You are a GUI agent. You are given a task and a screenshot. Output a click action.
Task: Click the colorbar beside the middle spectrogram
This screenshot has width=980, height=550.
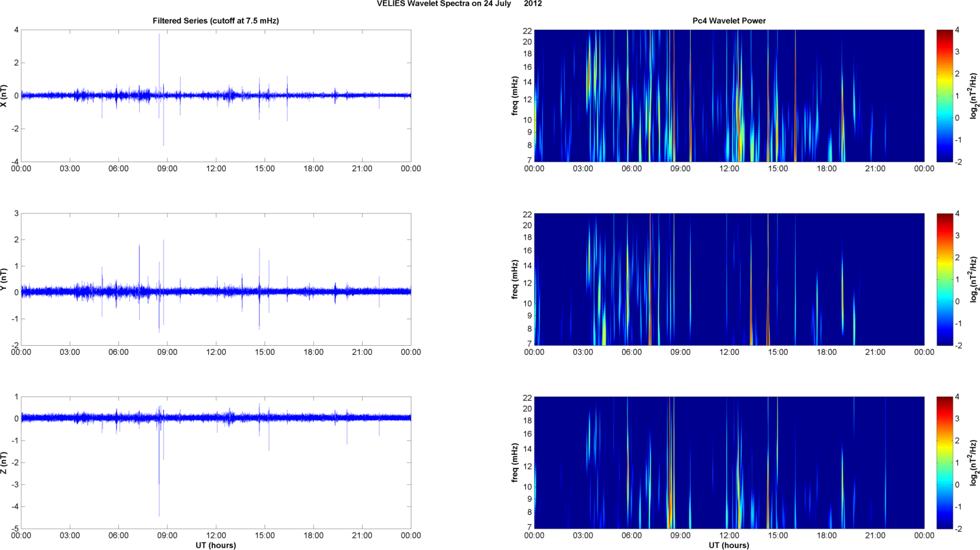(944, 279)
